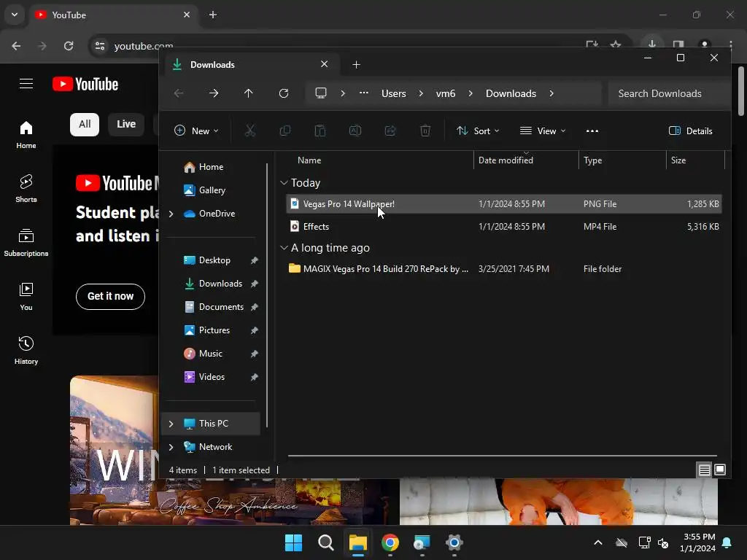Click the Get it now button
Viewport: 747px width, 560px height.
pyautogui.click(x=111, y=296)
